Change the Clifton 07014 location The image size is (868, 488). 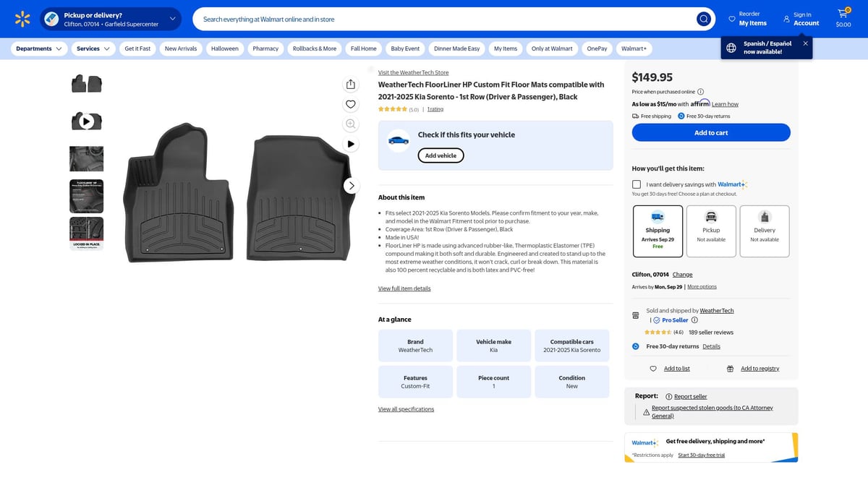tap(682, 275)
